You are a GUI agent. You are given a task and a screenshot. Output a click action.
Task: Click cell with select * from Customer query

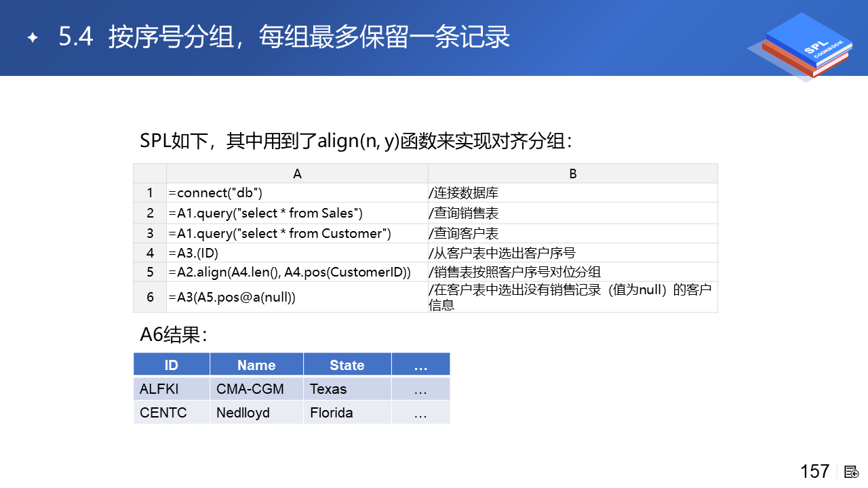coord(297,233)
